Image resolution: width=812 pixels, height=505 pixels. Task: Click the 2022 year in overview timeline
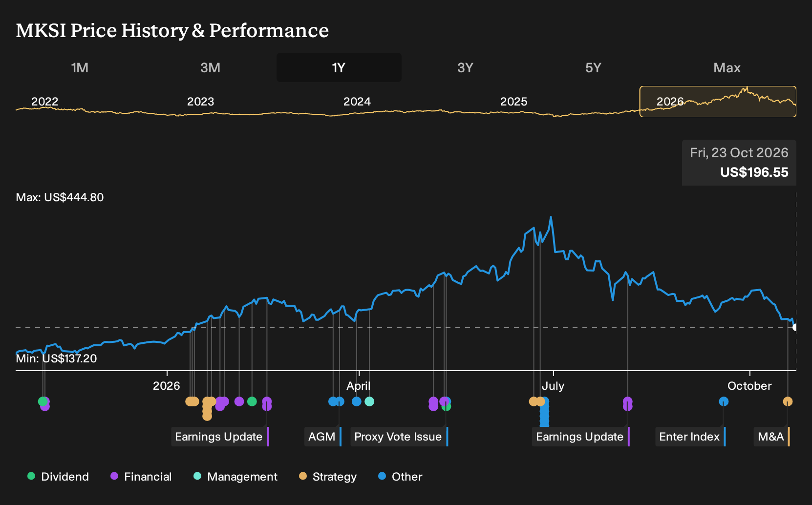(44, 102)
